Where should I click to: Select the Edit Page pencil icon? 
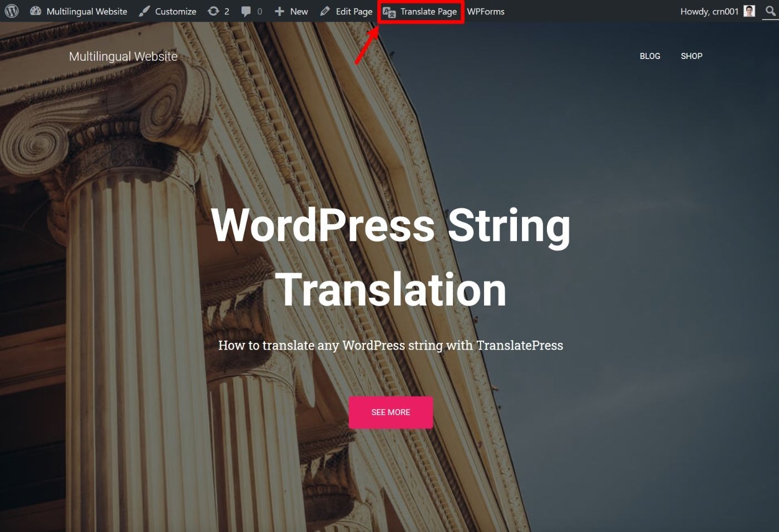coord(326,11)
